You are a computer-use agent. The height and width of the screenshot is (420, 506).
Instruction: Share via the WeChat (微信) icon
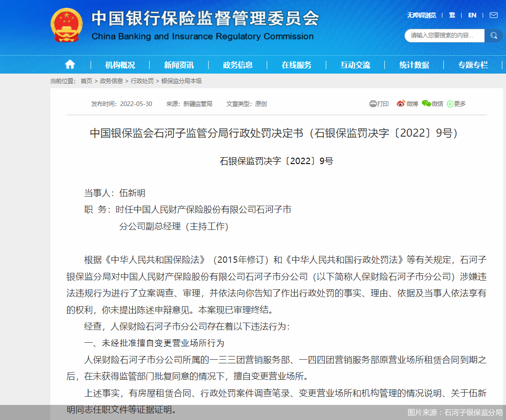click(x=426, y=104)
